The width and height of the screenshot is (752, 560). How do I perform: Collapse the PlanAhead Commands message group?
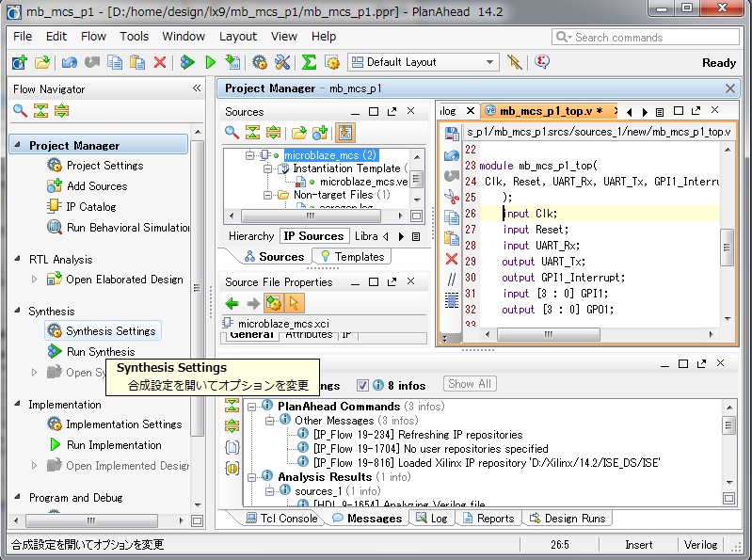(251, 407)
